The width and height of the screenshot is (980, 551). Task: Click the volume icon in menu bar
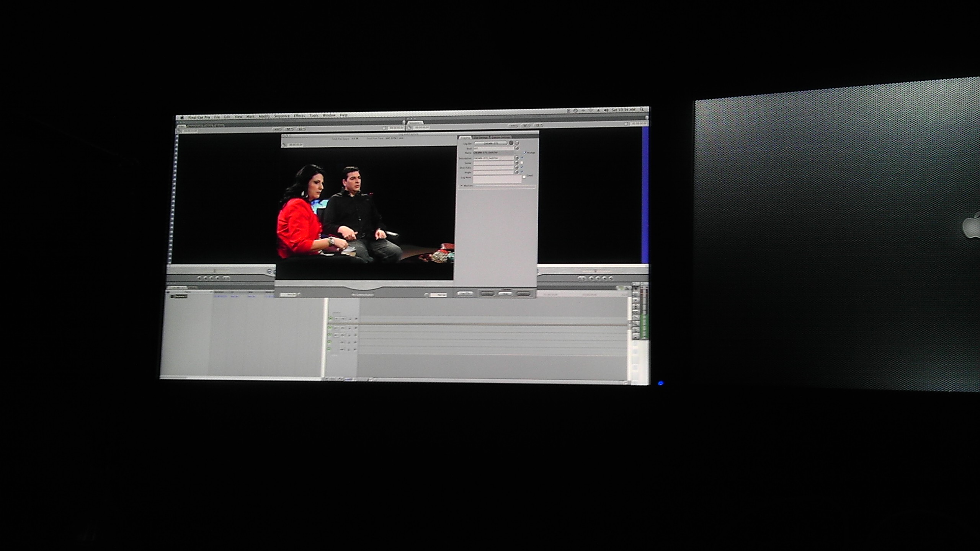point(606,110)
